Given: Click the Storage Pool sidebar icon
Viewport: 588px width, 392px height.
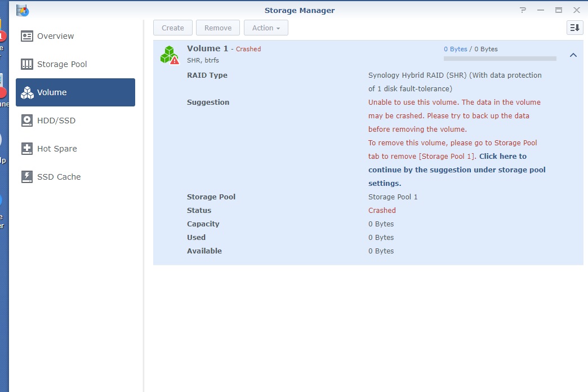Looking at the screenshot, I should (27, 64).
